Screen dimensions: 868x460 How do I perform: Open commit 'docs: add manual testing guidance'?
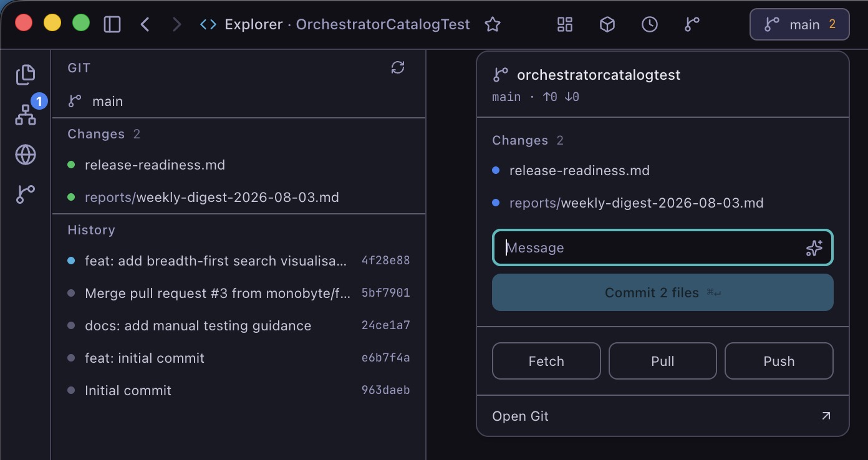[239, 325]
